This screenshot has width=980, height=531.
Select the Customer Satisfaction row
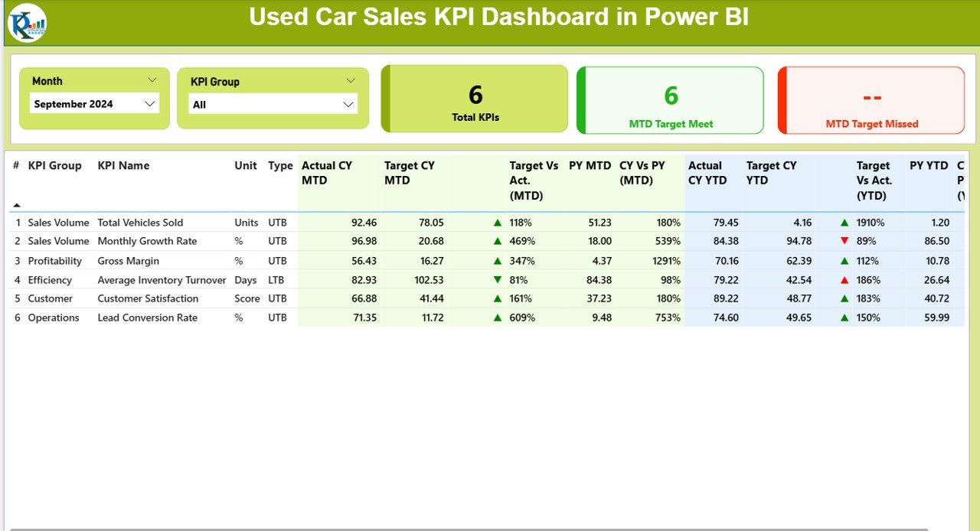(147, 298)
